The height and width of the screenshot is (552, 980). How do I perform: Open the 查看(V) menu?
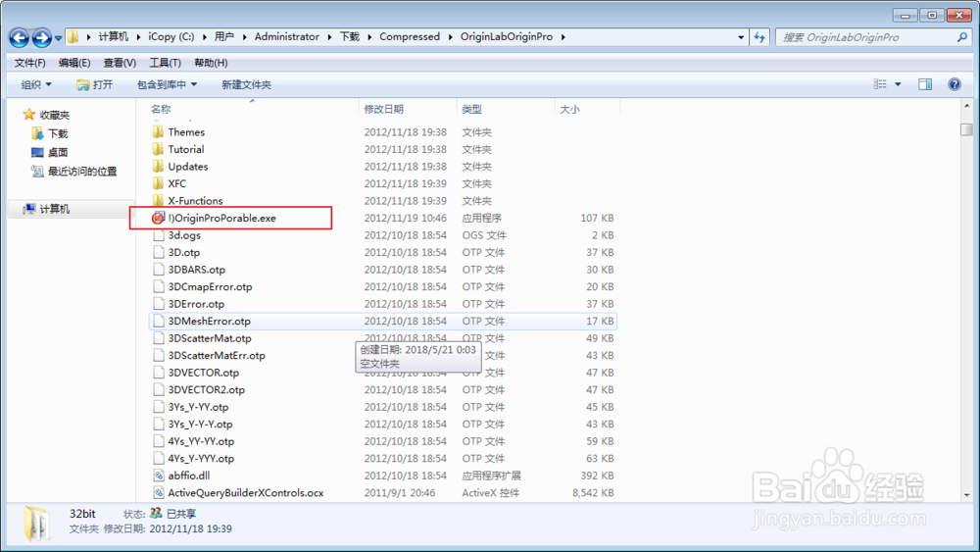point(120,63)
